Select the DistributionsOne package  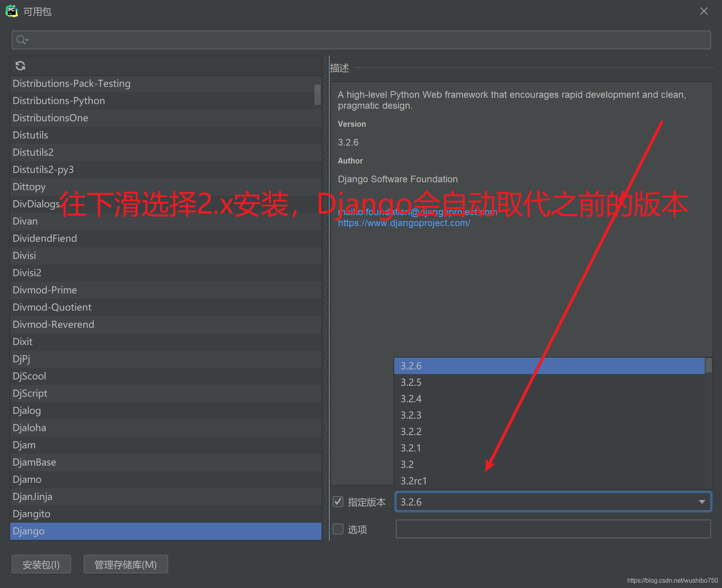(166, 118)
